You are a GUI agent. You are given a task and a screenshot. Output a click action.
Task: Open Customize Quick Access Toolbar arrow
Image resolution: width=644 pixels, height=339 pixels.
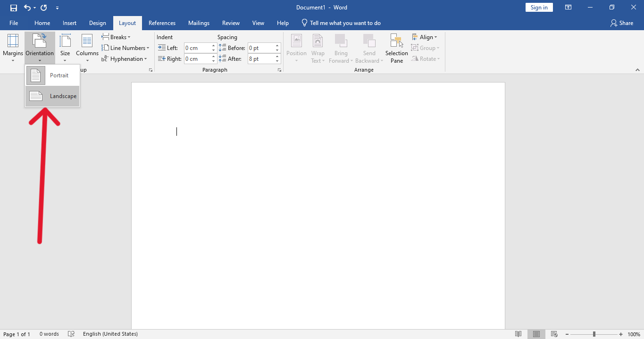click(x=57, y=8)
